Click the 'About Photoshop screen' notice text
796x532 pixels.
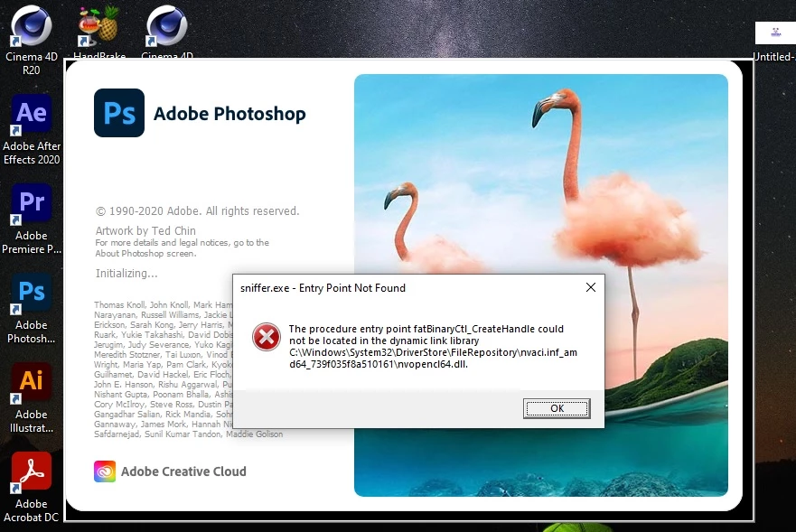tap(145, 253)
